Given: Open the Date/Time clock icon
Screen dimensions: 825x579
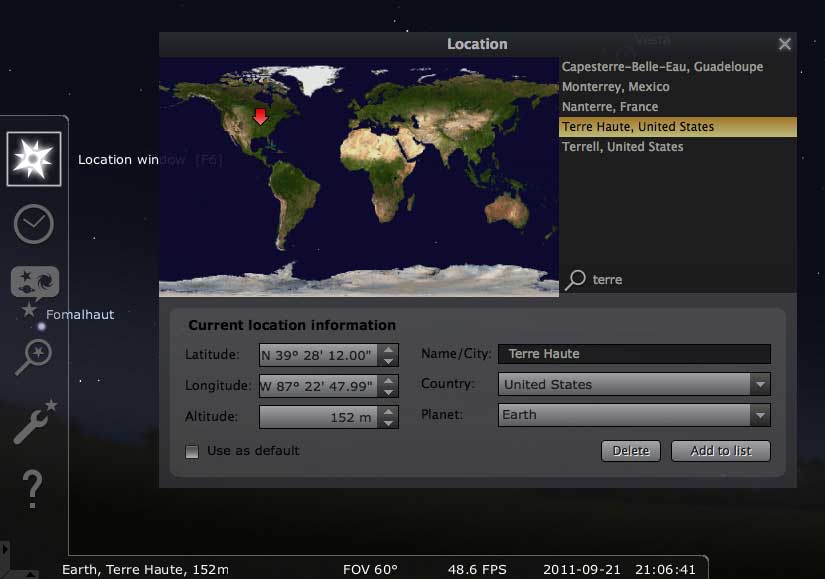Looking at the screenshot, I should pyautogui.click(x=33, y=224).
